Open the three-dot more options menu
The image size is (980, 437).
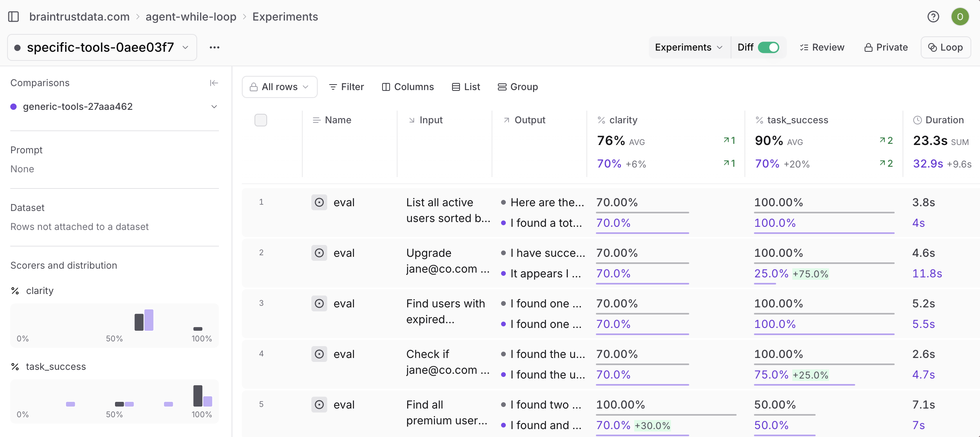pyautogui.click(x=215, y=47)
